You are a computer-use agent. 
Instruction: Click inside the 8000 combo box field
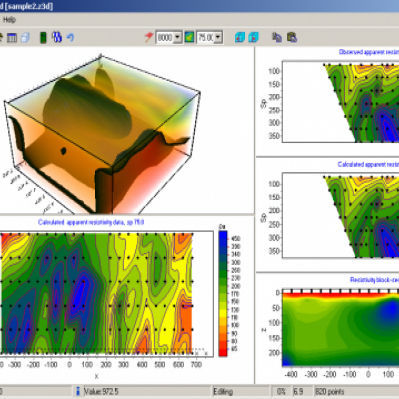(x=165, y=37)
